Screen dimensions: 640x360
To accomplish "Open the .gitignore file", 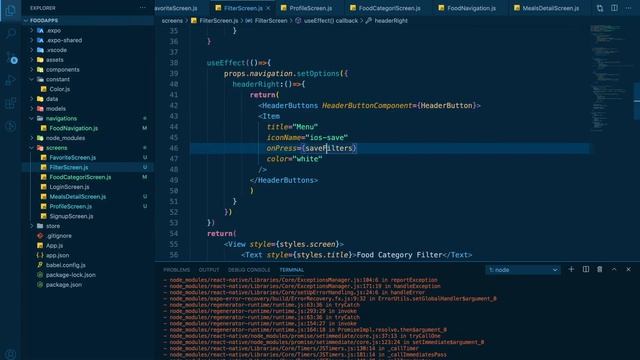I will (x=87, y=236).
